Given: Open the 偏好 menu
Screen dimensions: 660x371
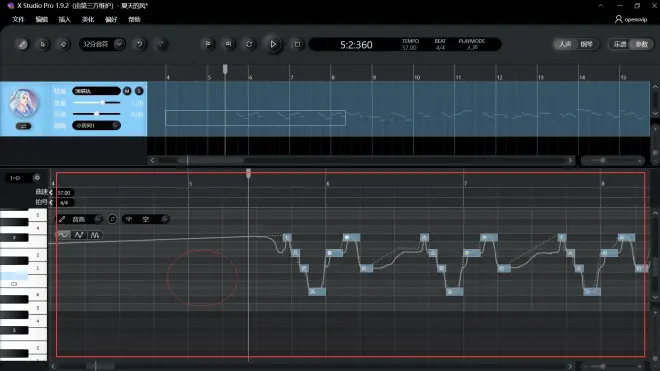Looking at the screenshot, I should (x=111, y=19).
